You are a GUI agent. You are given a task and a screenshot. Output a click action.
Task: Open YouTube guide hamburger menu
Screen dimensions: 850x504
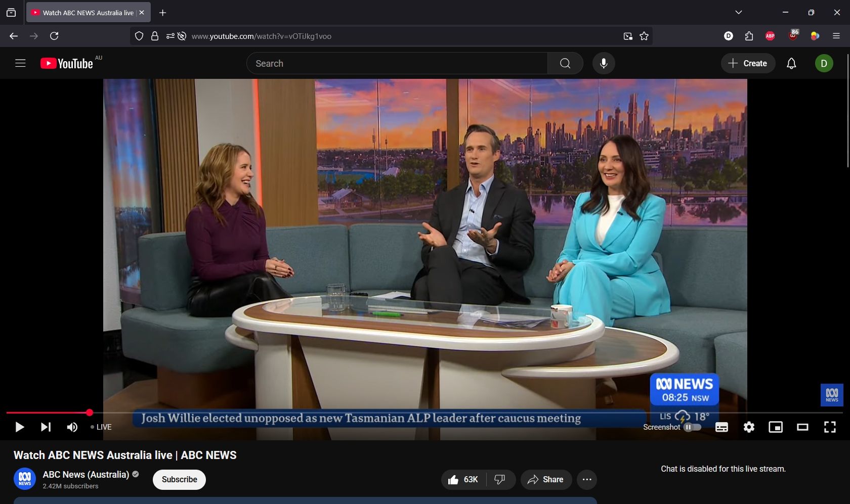(20, 63)
